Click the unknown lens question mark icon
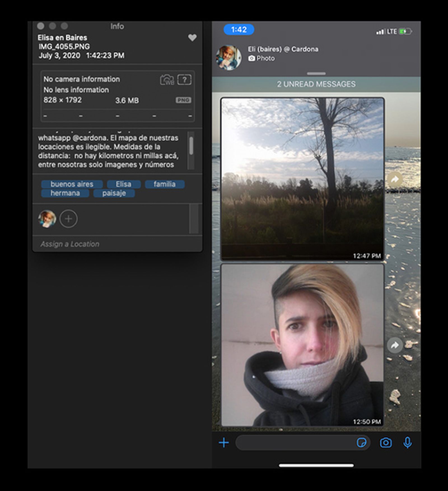Image resolution: width=448 pixels, height=491 pixels. coord(184,80)
